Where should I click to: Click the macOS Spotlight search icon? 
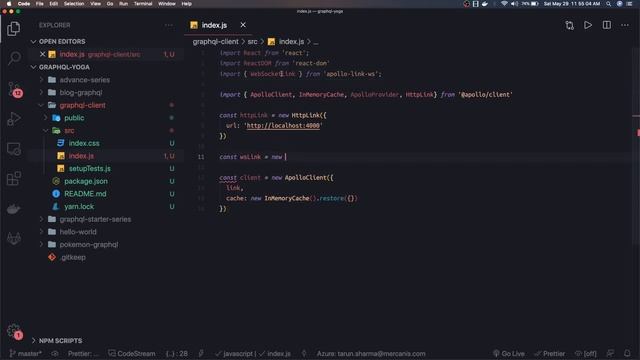(x=608, y=4)
